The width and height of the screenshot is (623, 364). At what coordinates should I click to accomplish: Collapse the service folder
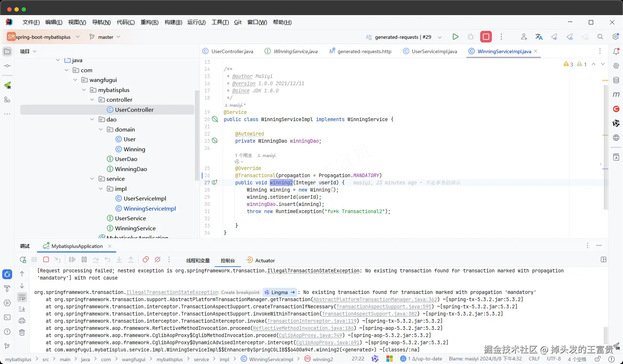point(92,179)
